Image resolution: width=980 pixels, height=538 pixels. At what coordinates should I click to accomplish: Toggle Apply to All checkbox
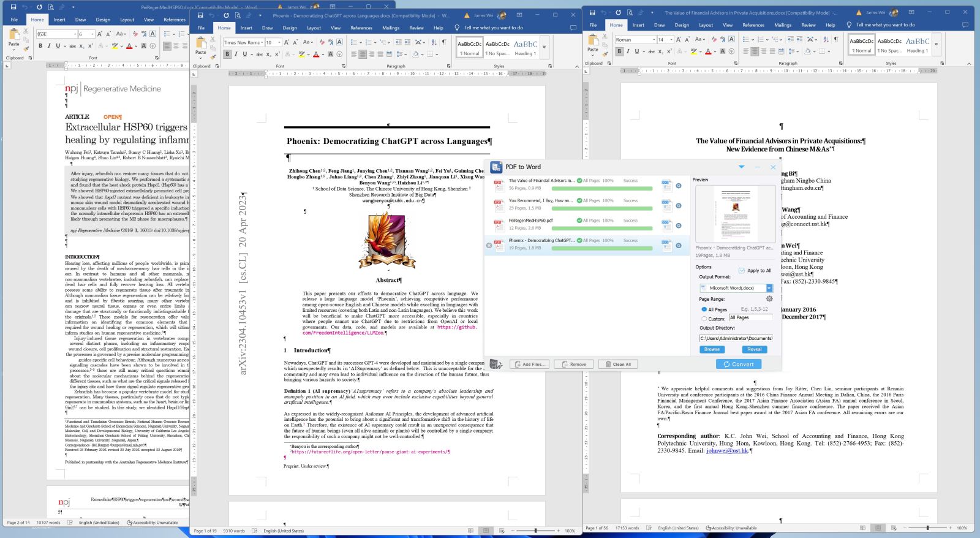tap(742, 270)
